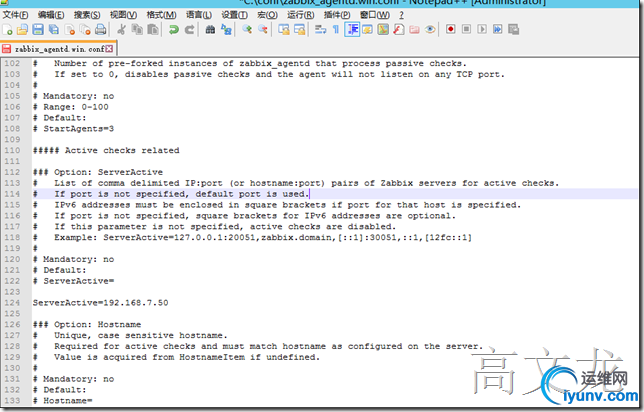Open the function list panel
Viewport: 644px width, 412px height.
click(399, 30)
